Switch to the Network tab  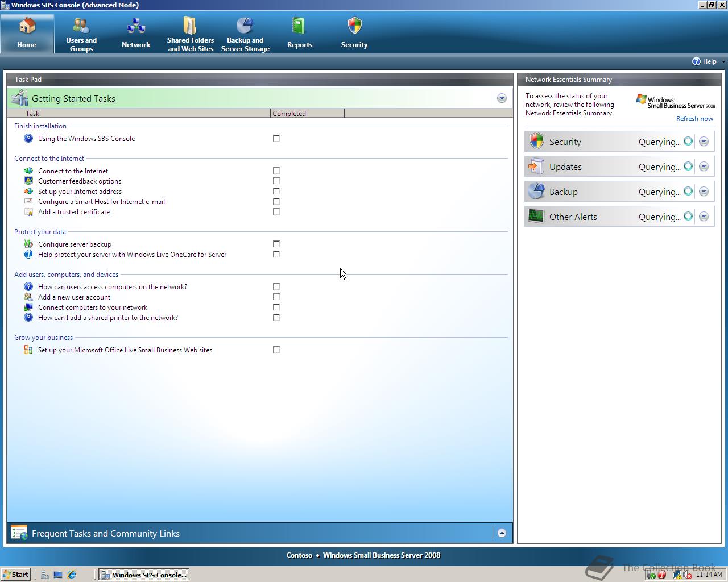pos(136,34)
